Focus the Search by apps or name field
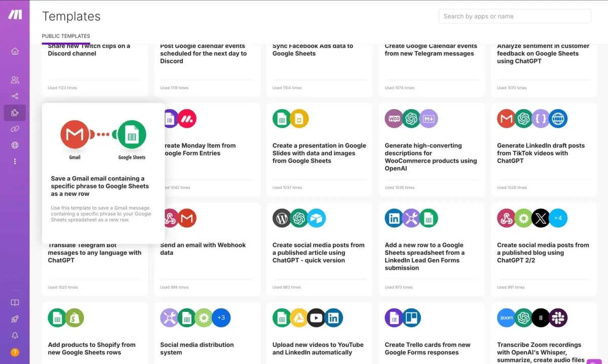This screenshot has width=608, height=364. (x=515, y=16)
